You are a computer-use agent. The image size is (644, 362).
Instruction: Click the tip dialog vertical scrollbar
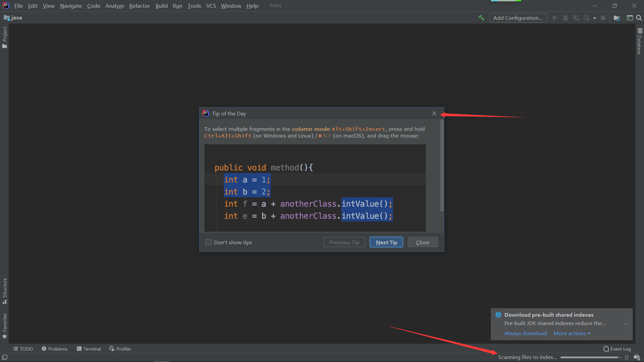pos(442,165)
